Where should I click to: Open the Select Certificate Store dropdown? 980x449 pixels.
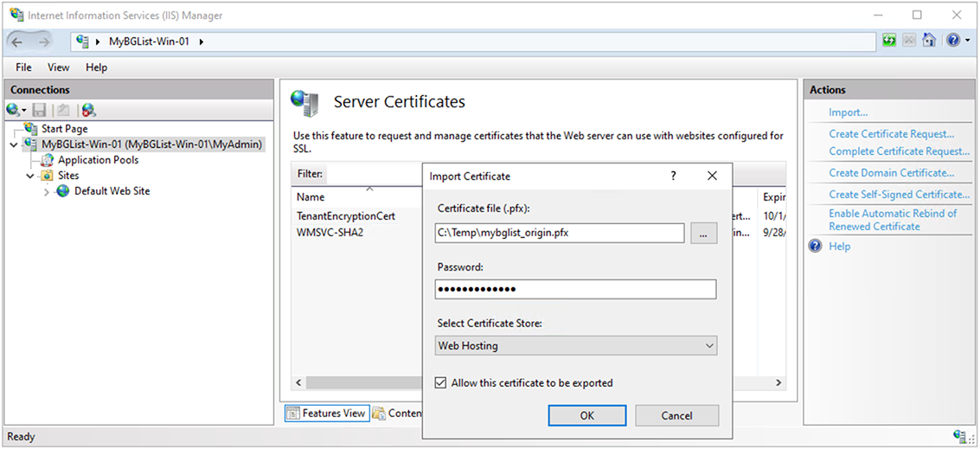575,345
